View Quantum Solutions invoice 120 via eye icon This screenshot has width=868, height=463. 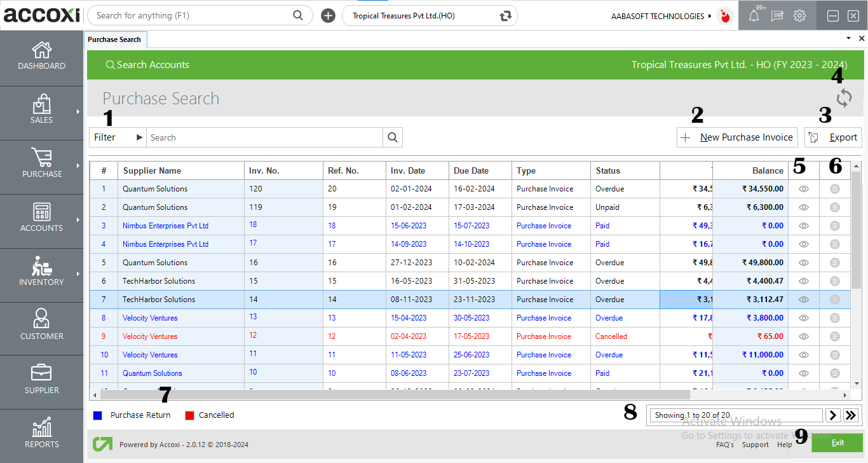[803, 188]
